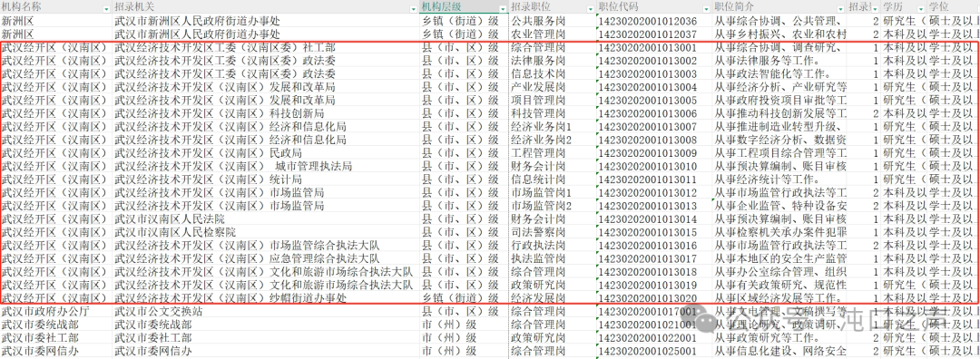Select the 司法警察岗 position cell
This screenshot has height=359, width=980.
pyautogui.click(x=552, y=232)
